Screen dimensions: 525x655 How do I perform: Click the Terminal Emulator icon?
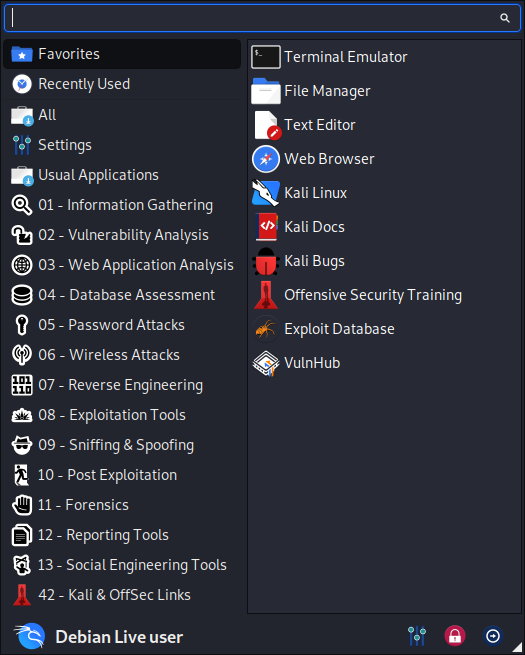[x=266, y=57]
